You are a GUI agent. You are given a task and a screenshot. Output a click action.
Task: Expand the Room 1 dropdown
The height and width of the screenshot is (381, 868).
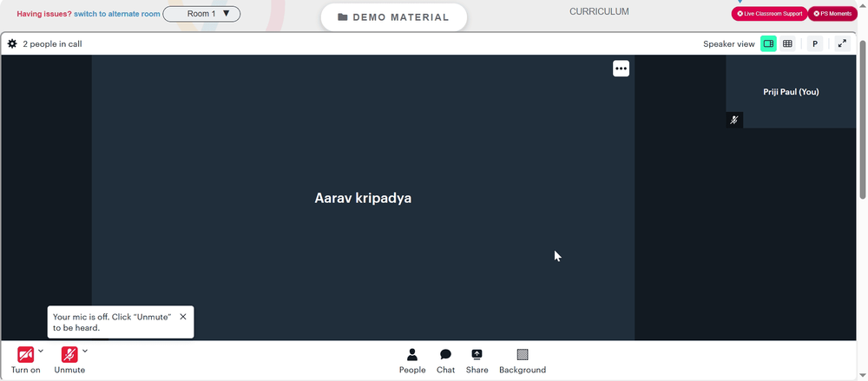(x=201, y=14)
